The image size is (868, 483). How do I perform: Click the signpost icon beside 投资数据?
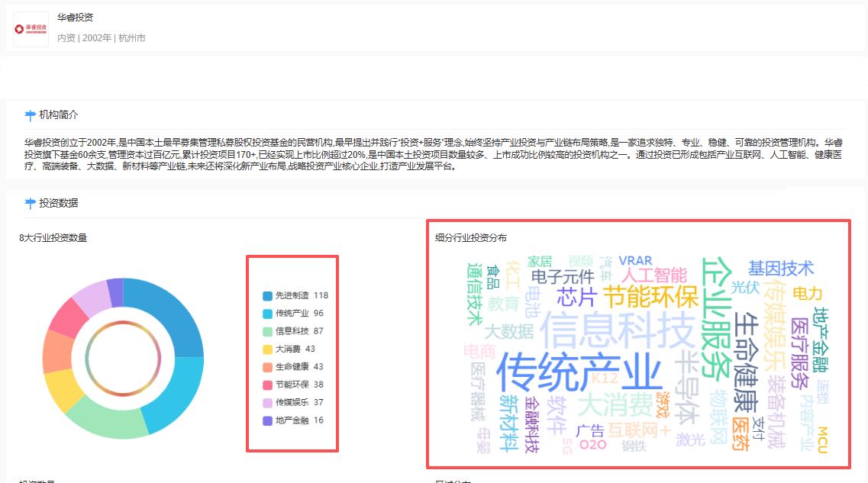(x=31, y=203)
